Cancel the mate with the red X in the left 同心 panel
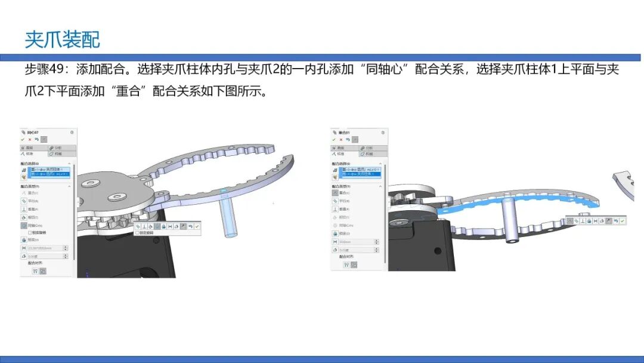 click(30, 140)
